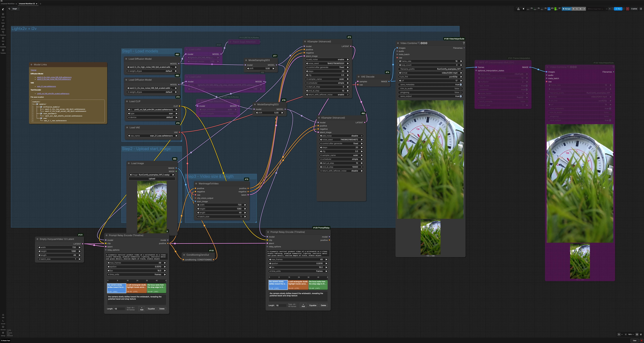Screen dimensions: 644x343
Task: Click the ComfyUI logo menu icon
Action: pos(3,9)
